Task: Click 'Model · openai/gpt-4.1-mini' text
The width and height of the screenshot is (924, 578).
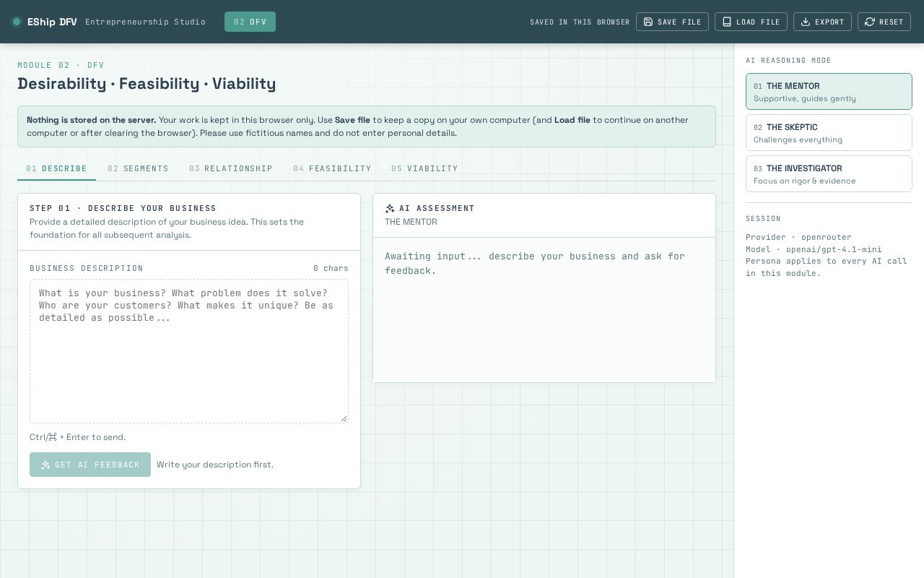Action: (x=814, y=249)
